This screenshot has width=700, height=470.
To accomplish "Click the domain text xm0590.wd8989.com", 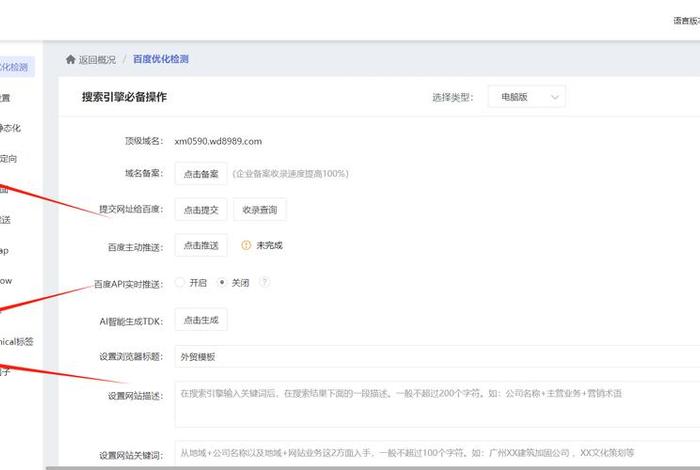I will (218, 141).
